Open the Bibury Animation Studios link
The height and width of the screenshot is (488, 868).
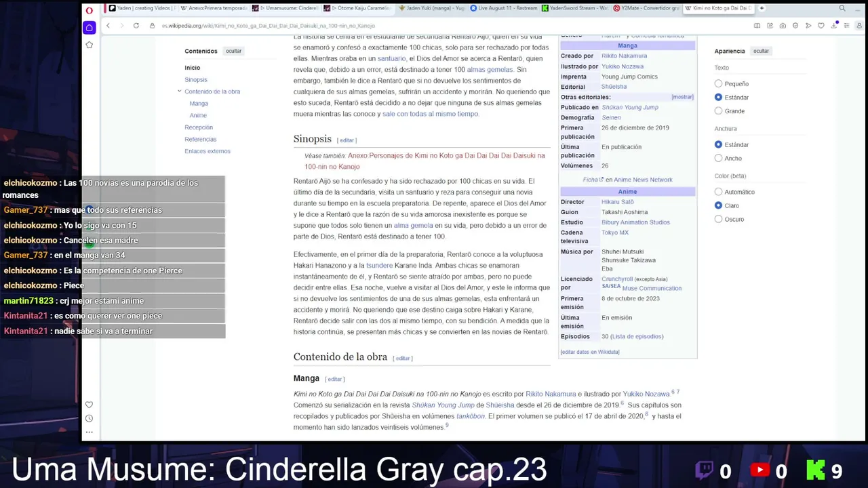click(x=635, y=222)
